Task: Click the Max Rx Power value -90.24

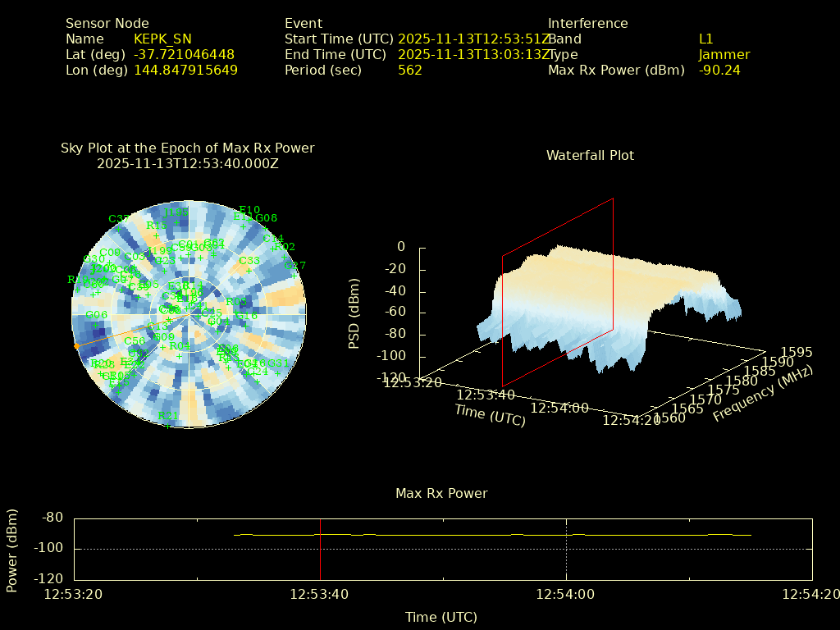Action: point(719,70)
